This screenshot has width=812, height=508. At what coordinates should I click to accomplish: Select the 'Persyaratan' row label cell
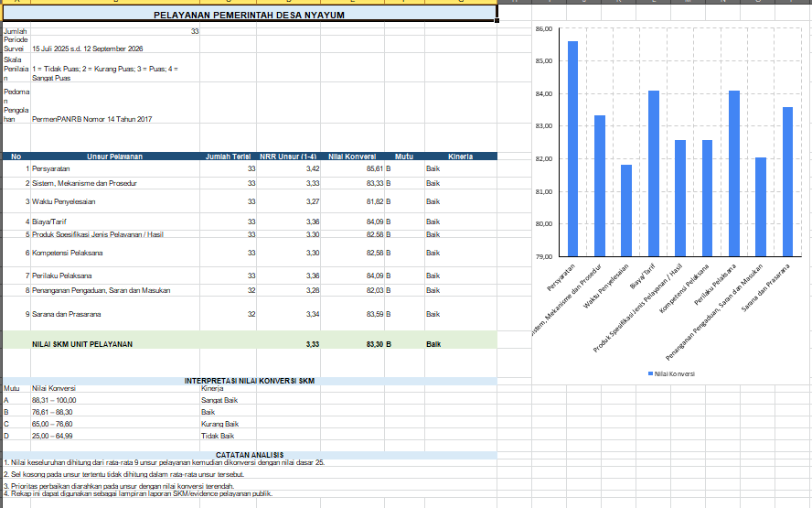tap(115, 168)
